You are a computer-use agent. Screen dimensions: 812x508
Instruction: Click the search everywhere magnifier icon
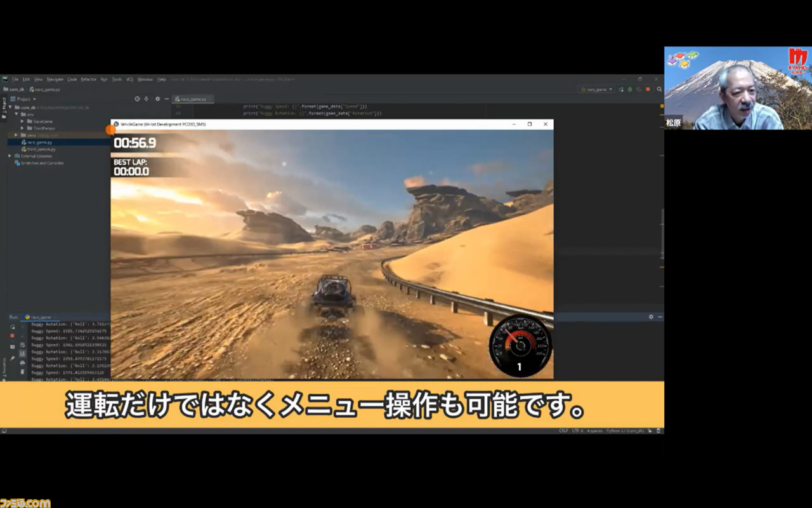660,90
